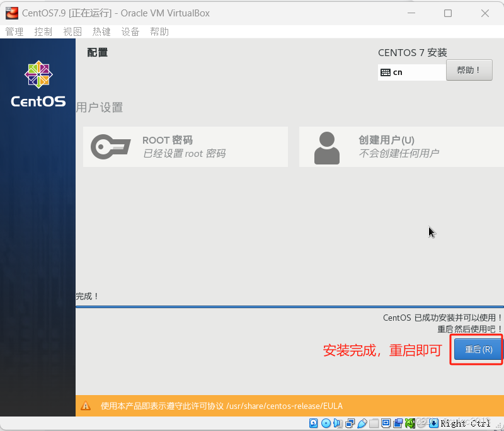This screenshot has width=504, height=431.
Task: Click the keyboard capture arrow icon
Action: pos(433,423)
